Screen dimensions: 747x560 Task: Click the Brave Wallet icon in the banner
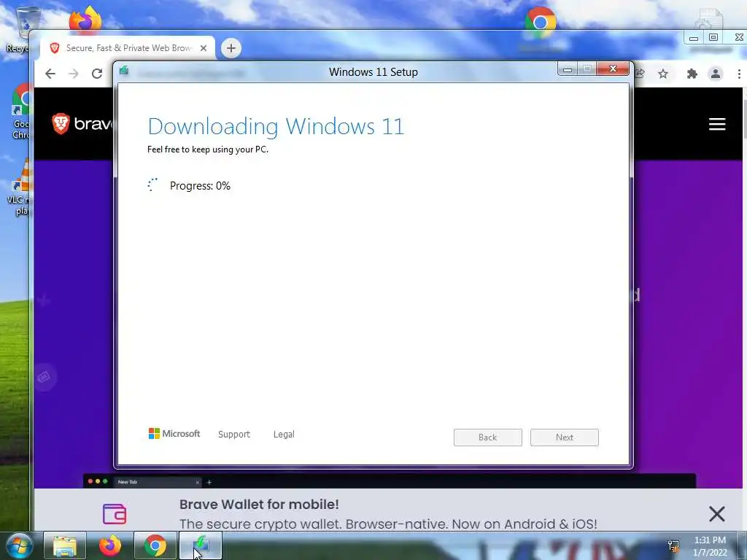click(x=115, y=514)
